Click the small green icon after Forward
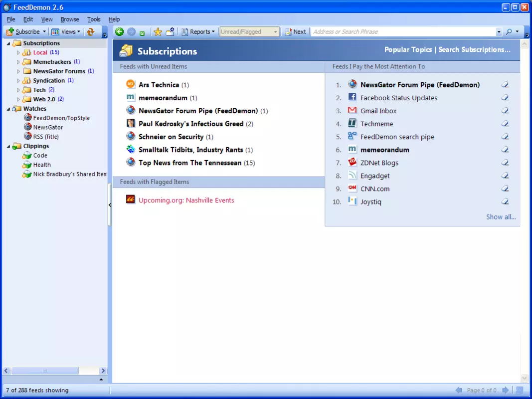 tap(142, 33)
